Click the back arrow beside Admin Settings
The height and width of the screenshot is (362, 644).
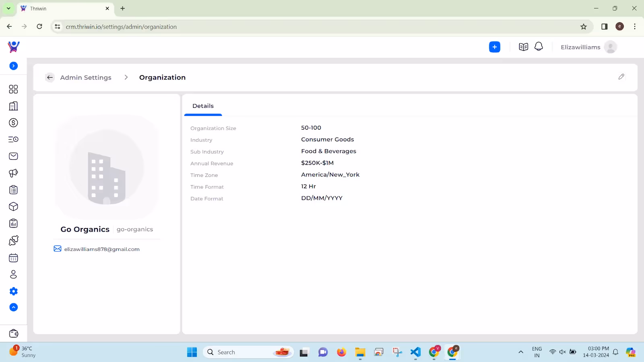tap(50, 77)
